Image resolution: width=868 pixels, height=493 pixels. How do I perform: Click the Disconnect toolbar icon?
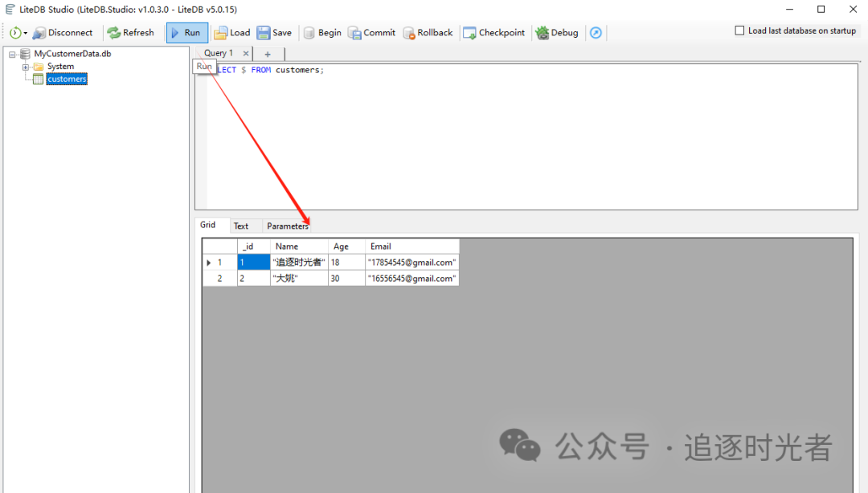39,33
